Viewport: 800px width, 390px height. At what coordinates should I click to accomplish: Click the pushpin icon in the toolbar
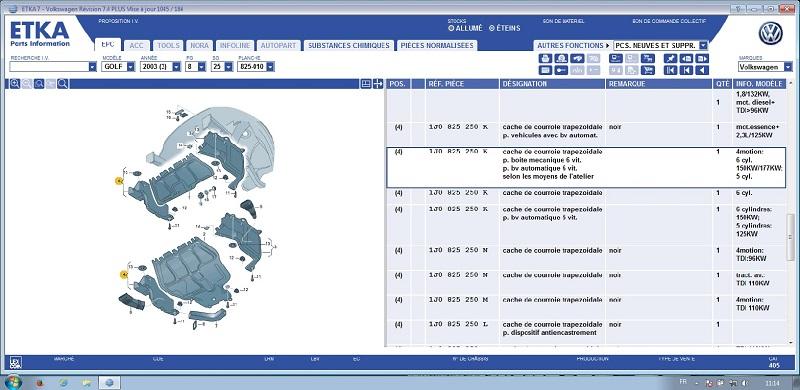click(x=670, y=58)
